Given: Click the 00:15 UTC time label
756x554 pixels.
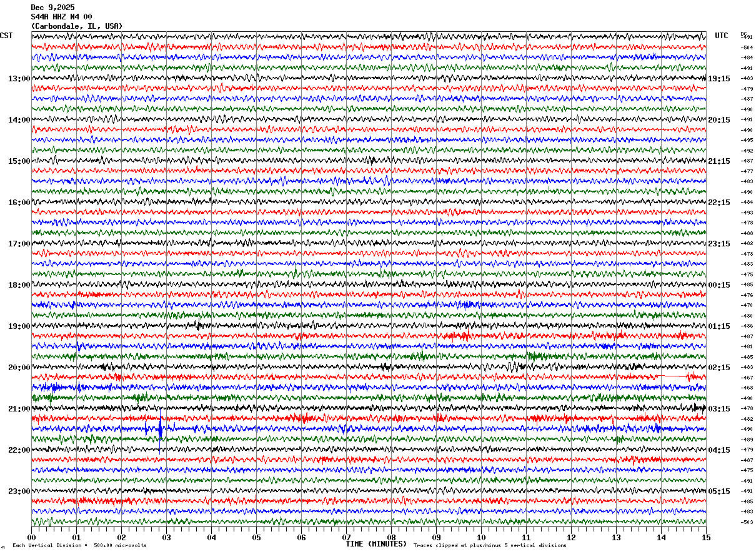Looking at the screenshot, I should 719,285.
